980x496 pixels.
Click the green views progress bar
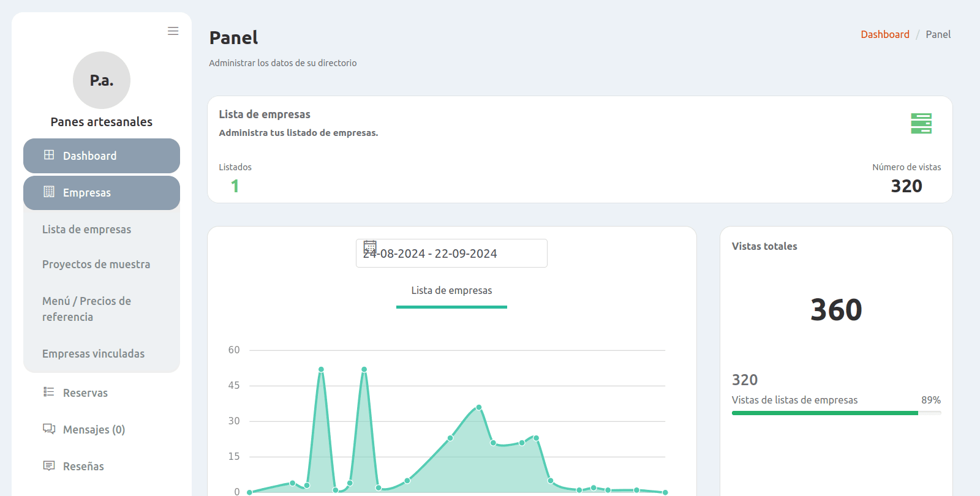(x=836, y=413)
